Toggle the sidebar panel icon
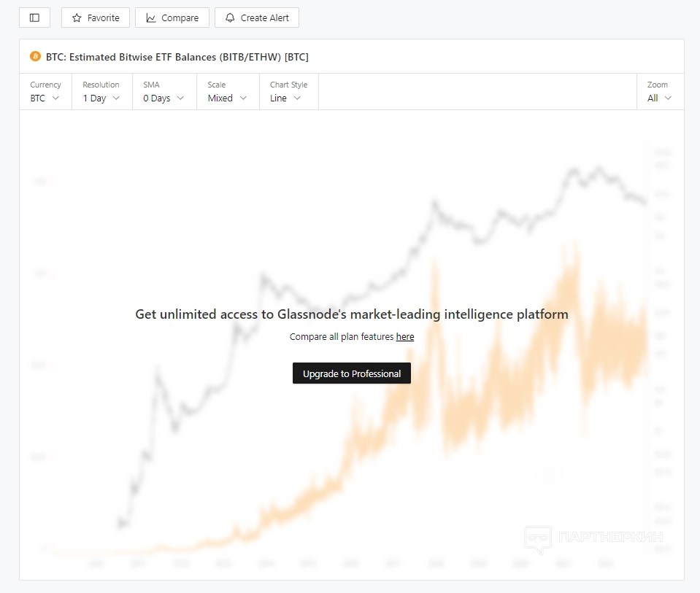 pos(34,18)
